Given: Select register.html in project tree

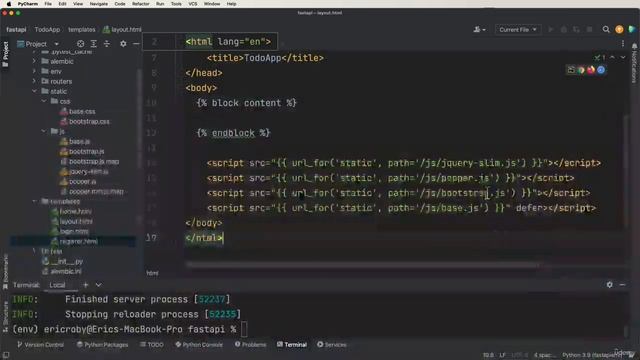Looking at the screenshot, I should (x=78, y=241).
